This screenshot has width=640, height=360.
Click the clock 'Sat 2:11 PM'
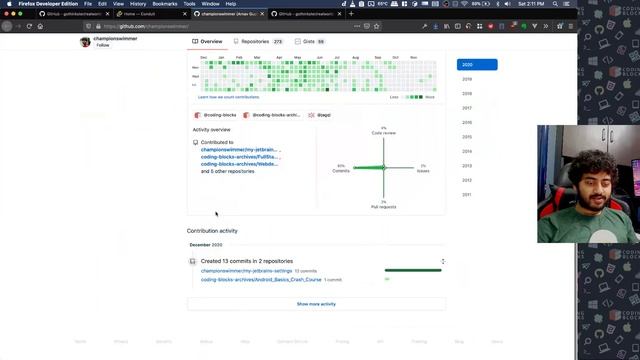(531, 4)
